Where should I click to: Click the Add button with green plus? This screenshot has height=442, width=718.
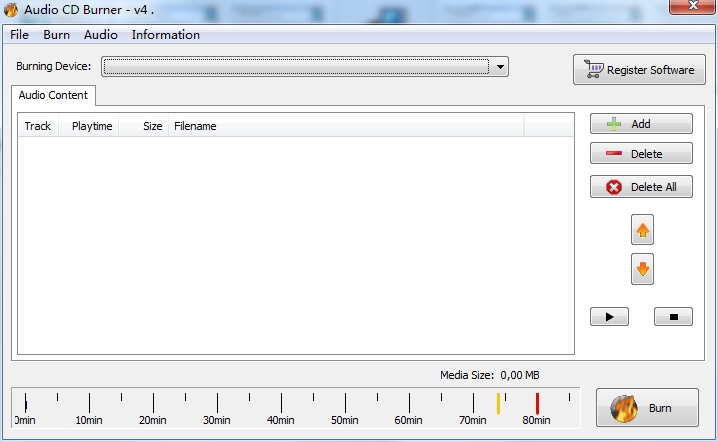coord(641,124)
